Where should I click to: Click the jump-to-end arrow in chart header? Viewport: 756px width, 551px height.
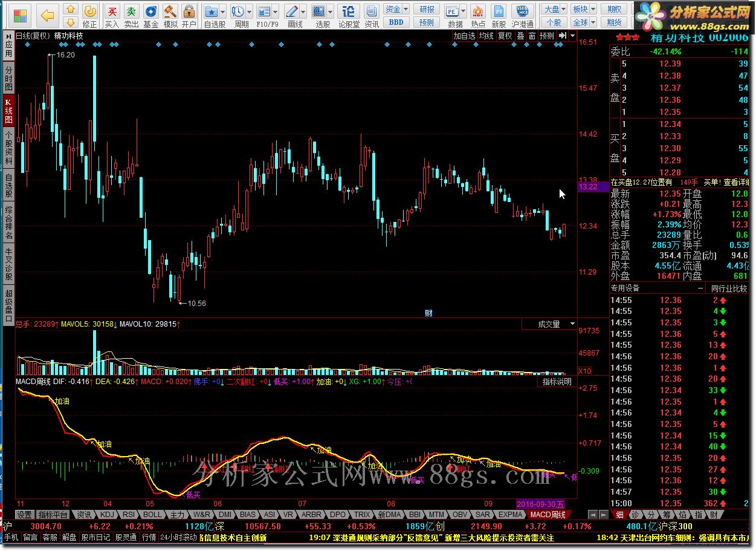562,36
